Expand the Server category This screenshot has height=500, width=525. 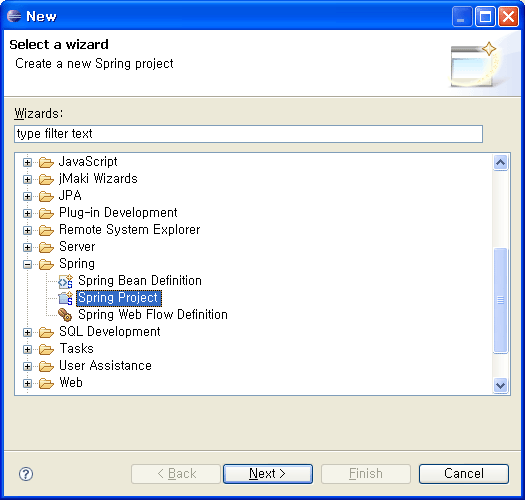pyautogui.click(x=27, y=247)
